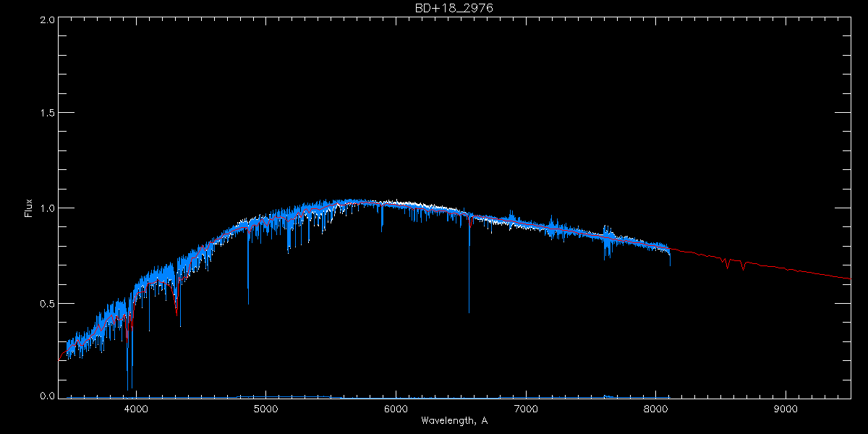Select the 4000 x-axis tick label

point(136,409)
